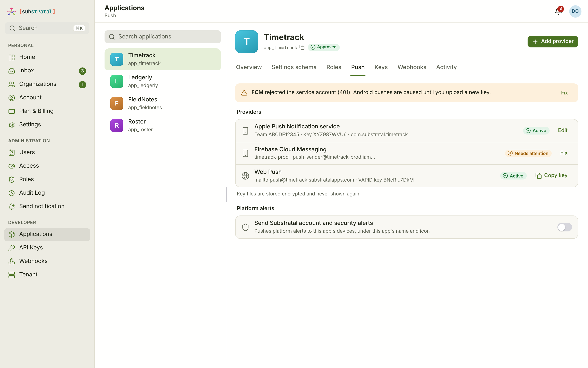Select the Webhooks tab of Timetrack

coord(412,67)
